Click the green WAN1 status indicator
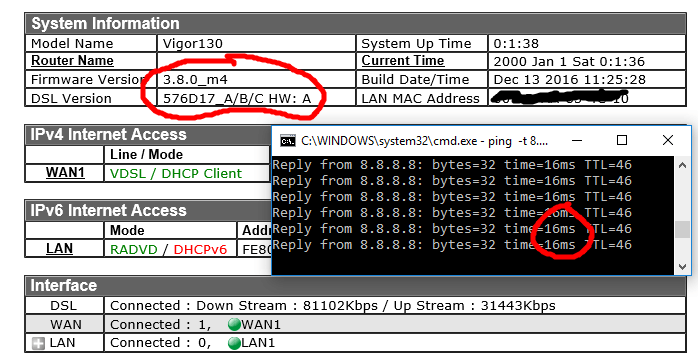The height and width of the screenshot is (364, 698). click(x=234, y=325)
